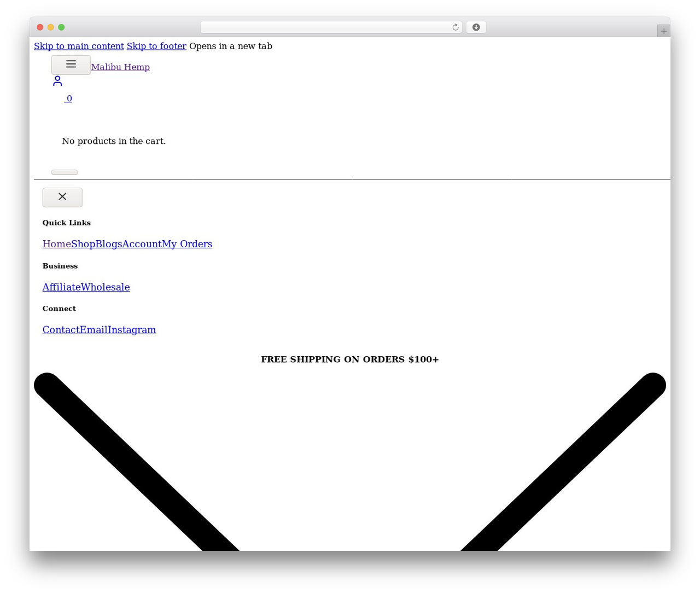
Task: Open a new tab with plus button
Action: pyautogui.click(x=663, y=31)
